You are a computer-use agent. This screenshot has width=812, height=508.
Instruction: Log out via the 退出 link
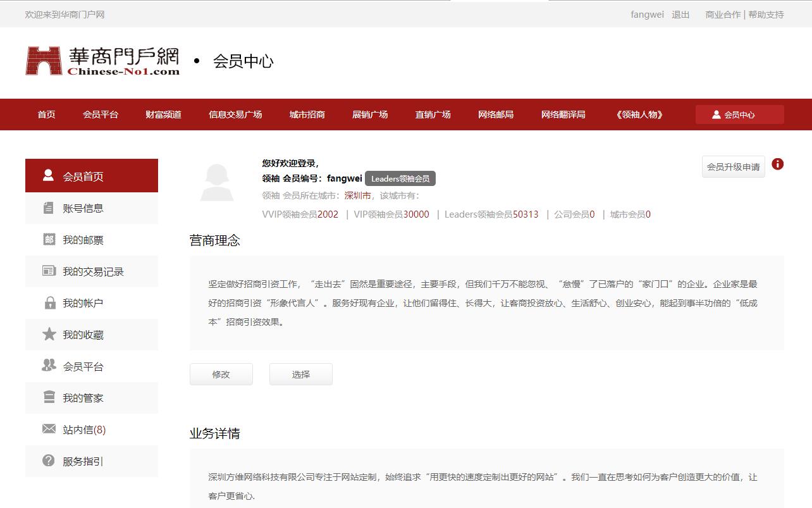point(680,14)
